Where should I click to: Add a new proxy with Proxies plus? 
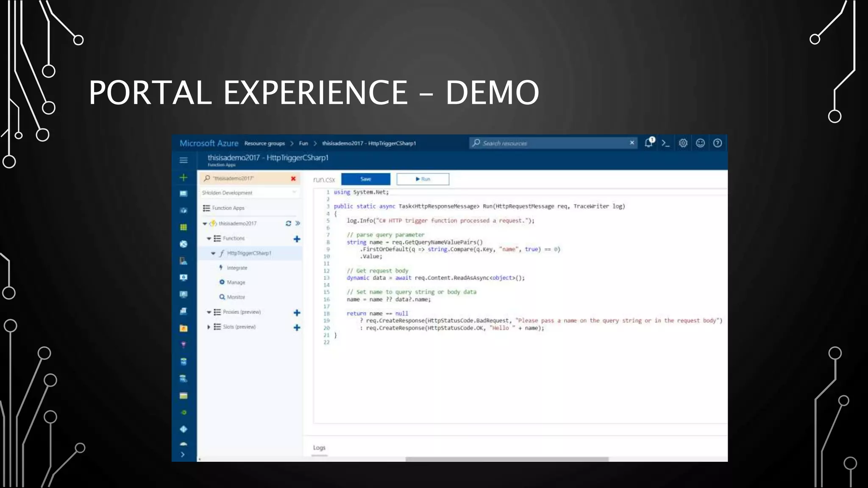(x=297, y=313)
